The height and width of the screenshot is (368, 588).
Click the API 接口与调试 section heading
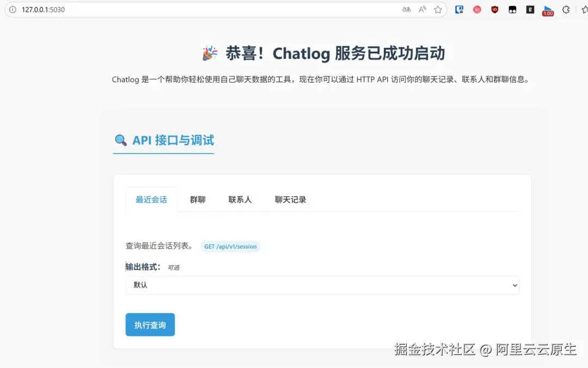tap(164, 140)
